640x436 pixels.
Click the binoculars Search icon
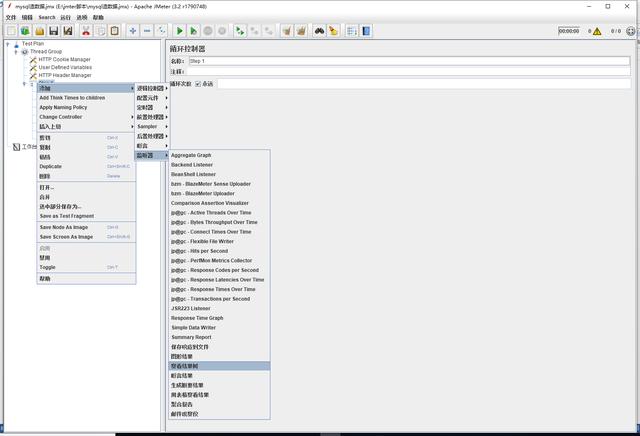tap(318, 31)
